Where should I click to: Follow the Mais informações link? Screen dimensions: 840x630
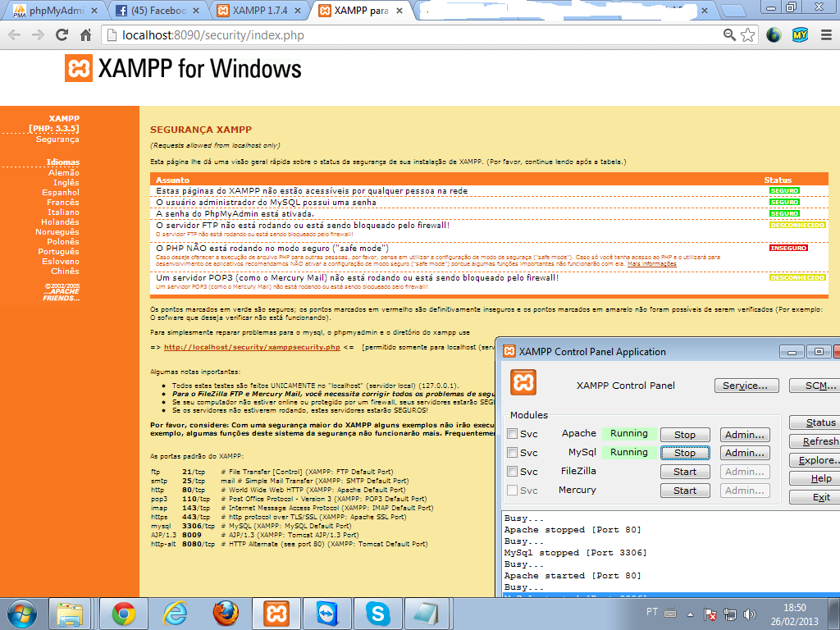(x=652, y=263)
